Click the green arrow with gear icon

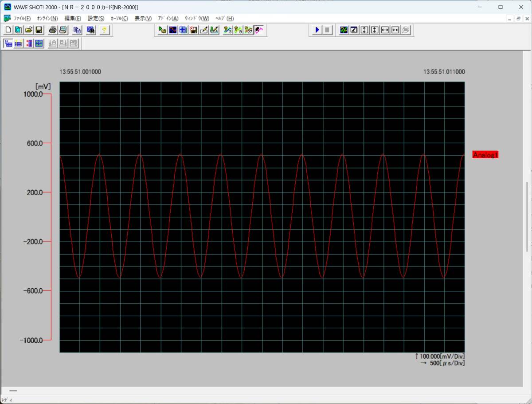tap(163, 30)
